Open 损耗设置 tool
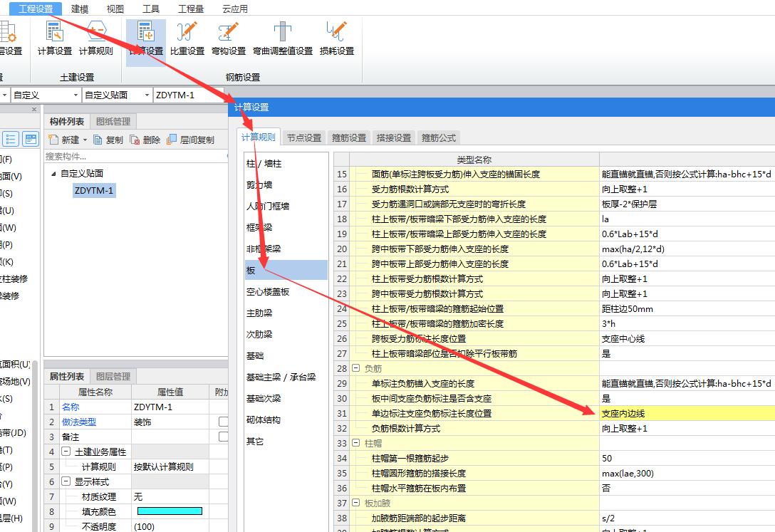The image size is (775, 532). point(337,38)
